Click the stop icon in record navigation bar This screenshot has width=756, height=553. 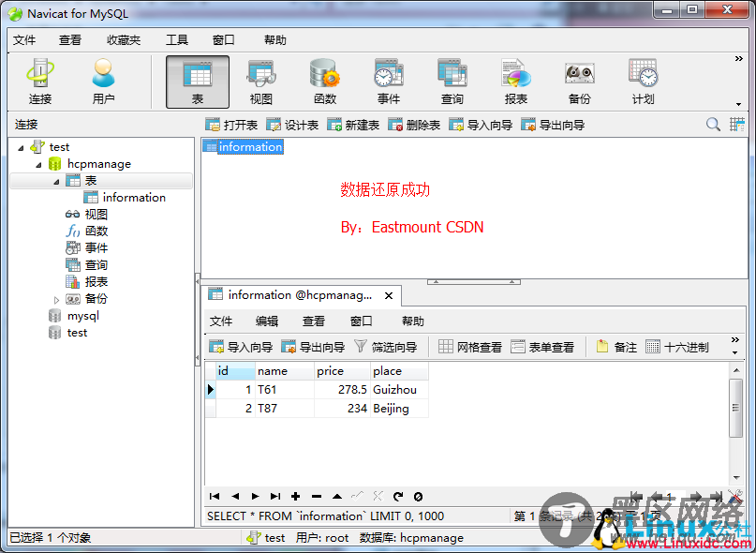click(x=419, y=496)
